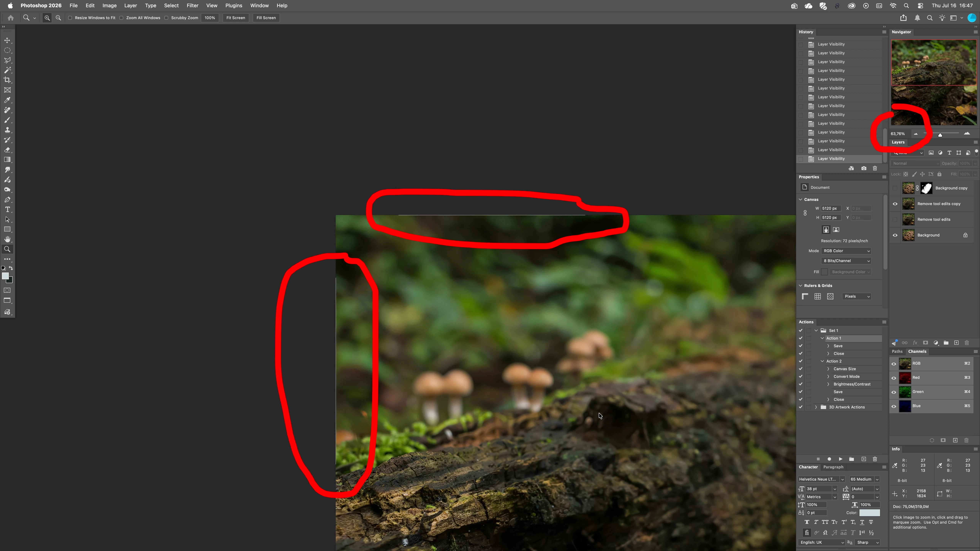Enable Scrubby Zoom checkbox

click(x=166, y=18)
